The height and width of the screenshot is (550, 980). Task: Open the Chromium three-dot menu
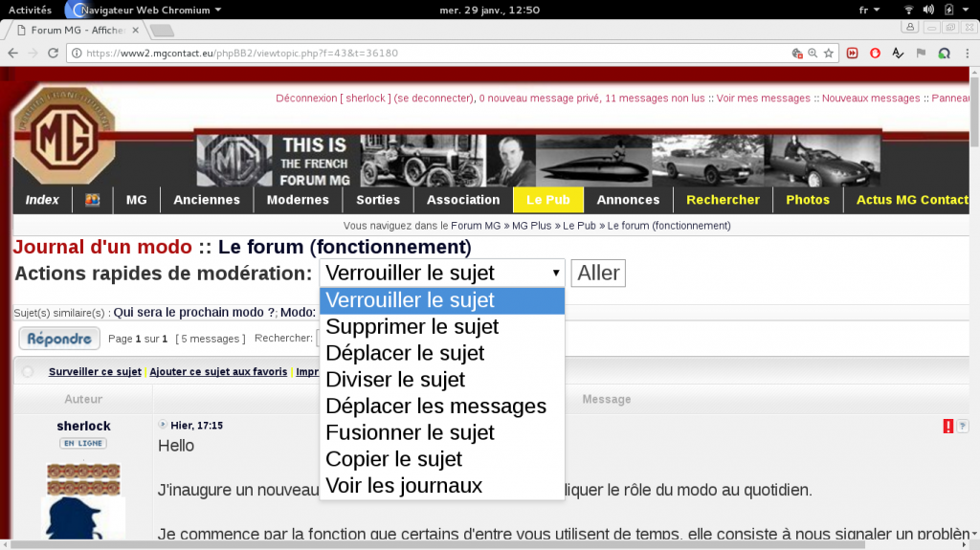click(967, 54)
